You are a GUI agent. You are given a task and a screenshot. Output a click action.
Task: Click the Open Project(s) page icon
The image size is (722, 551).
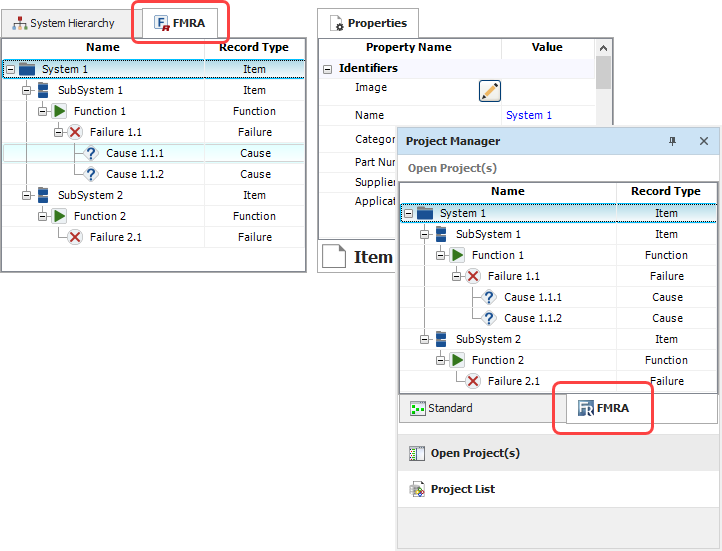click(x=416, y=454)
